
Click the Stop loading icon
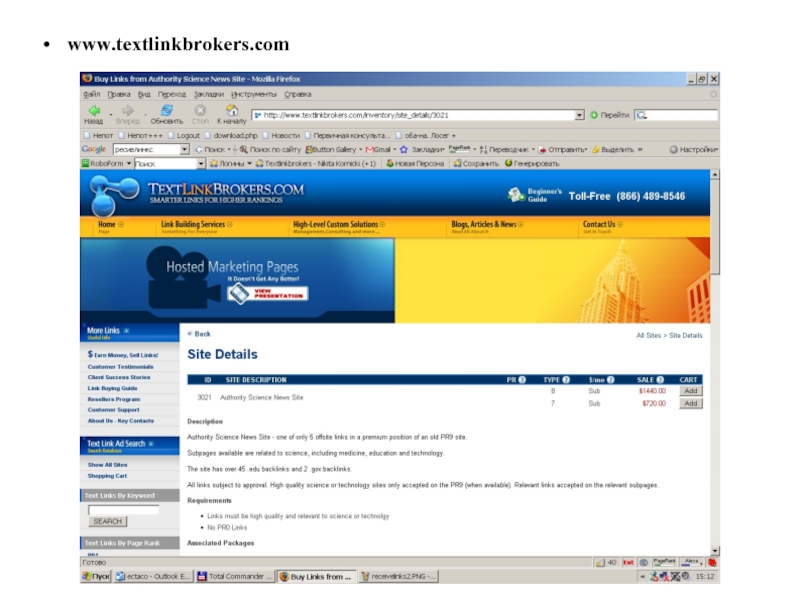[200, 111]
